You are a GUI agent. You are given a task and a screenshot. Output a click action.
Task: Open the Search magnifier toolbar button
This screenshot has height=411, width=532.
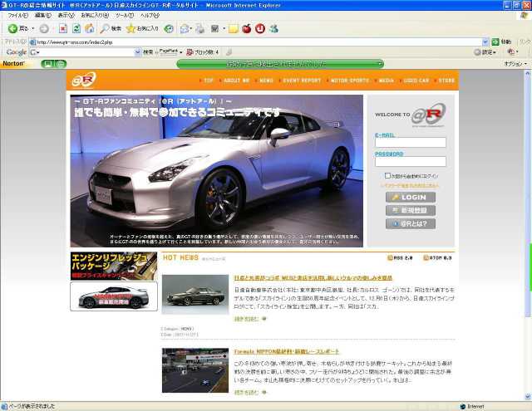(111, 29)
